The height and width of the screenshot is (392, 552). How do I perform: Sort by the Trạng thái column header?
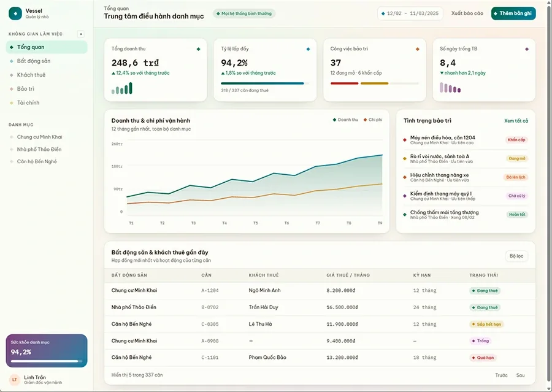coord(483,275)
